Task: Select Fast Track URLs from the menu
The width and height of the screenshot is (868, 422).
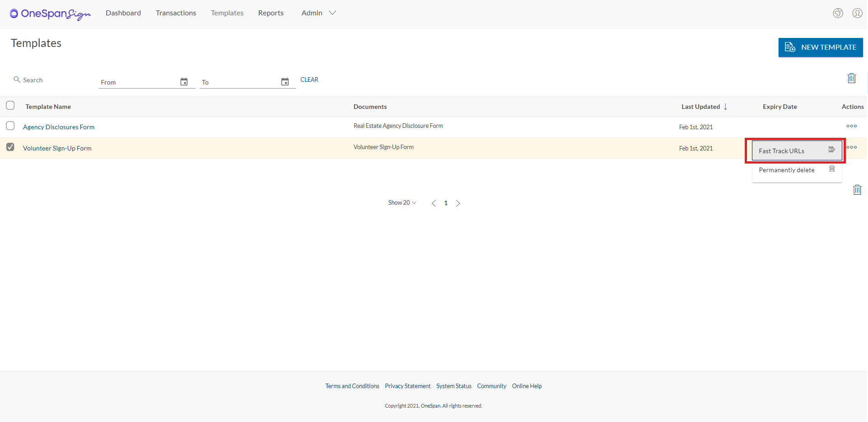Action: point(795,150)
